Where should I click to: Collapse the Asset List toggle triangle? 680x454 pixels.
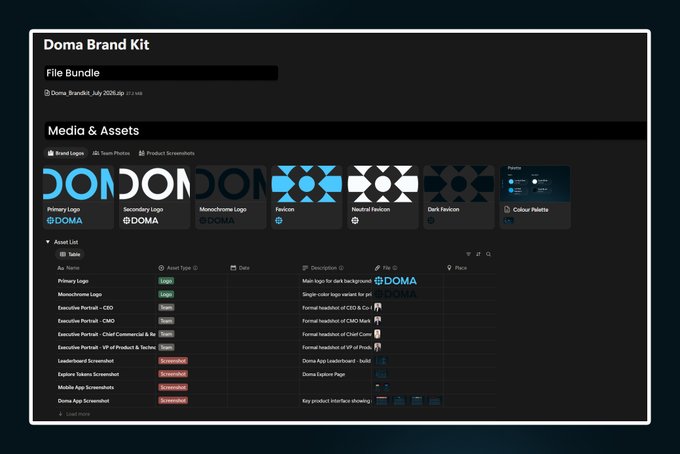click(48, 242)
